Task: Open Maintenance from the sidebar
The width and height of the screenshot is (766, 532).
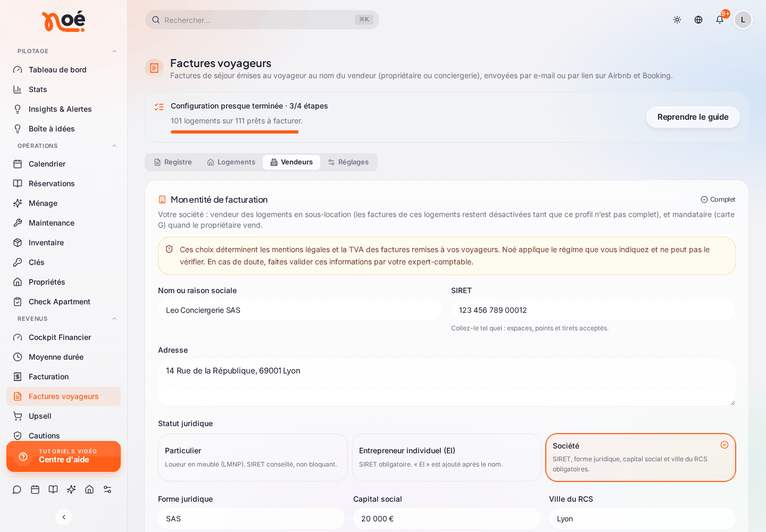Action: click(63, 223)
